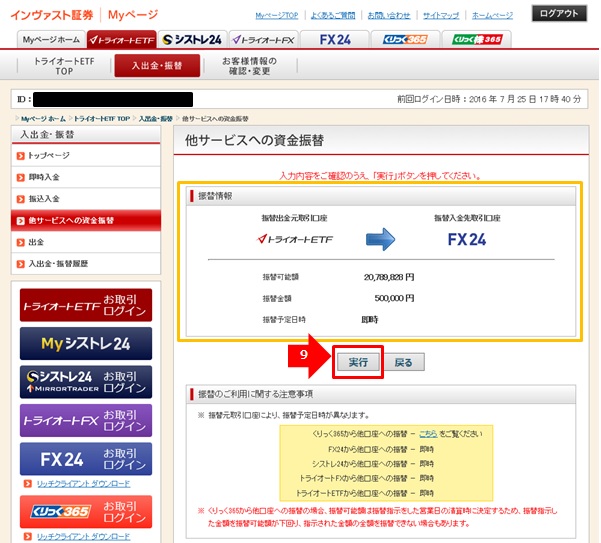Click トライオートETF TOP breadcrumb link

click(102, 119)
